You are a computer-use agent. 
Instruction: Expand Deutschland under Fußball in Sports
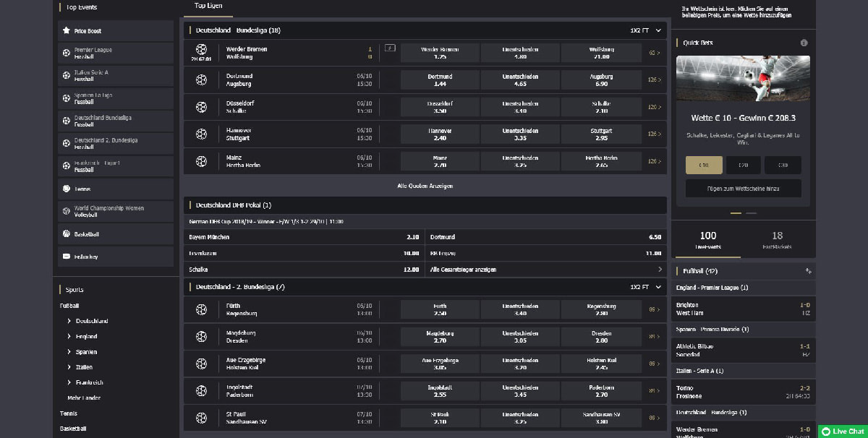pyautogui.click(x=91, y=321)
